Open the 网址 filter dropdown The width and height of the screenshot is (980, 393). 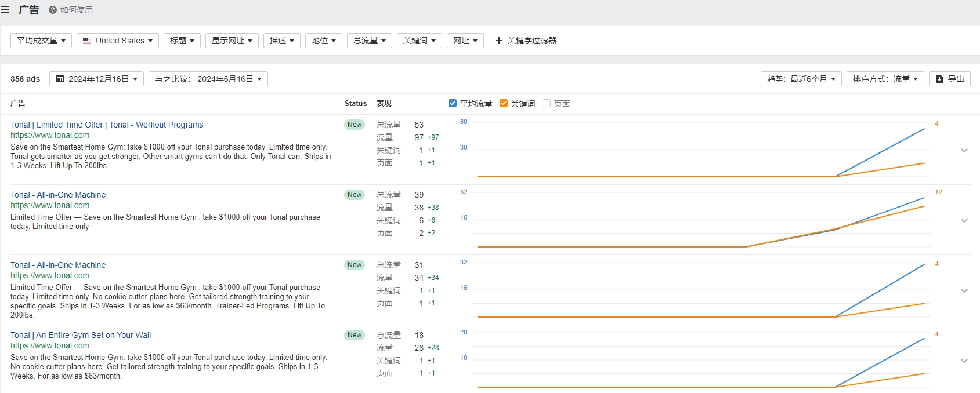pos(465,41)
